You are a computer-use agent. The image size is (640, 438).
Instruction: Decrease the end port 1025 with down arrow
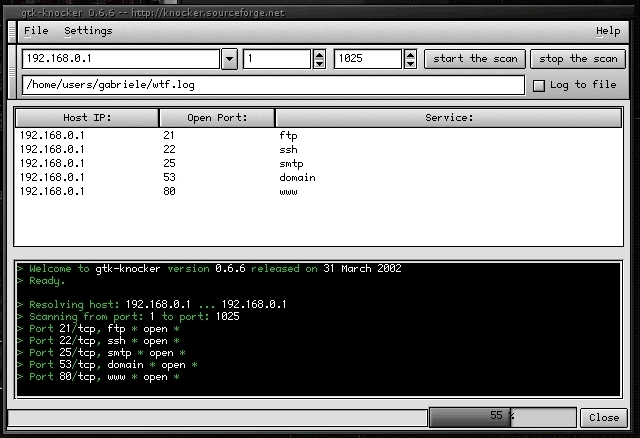point(409,64)
